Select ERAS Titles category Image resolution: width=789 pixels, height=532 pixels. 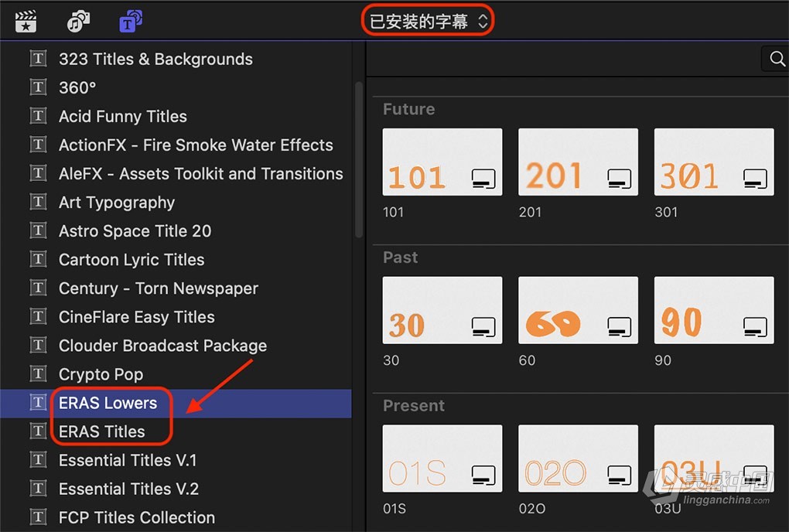(x=176, y=431)
